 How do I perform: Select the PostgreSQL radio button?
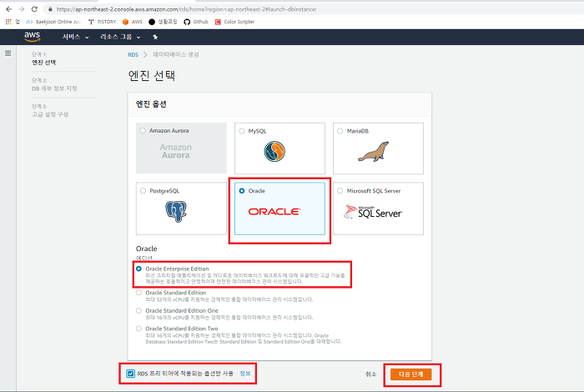pyautogui.click(x=143, y=191)
